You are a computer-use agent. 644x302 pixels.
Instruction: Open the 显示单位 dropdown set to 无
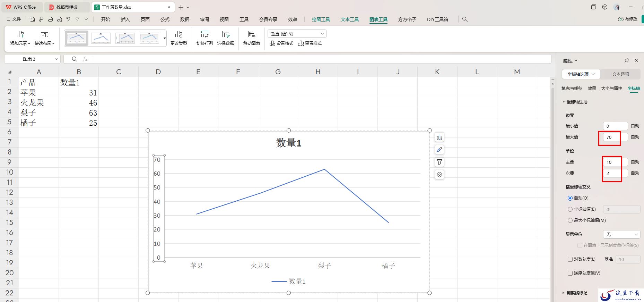point(621,235)
